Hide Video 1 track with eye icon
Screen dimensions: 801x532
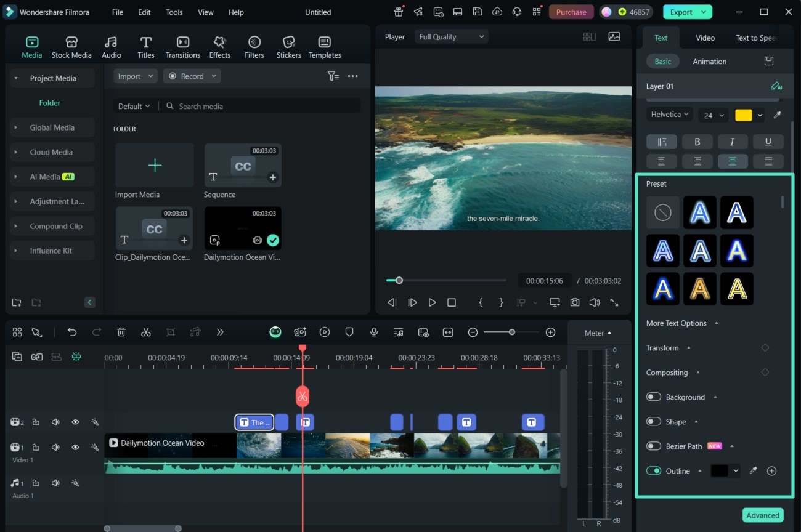(x=75, y=447)
